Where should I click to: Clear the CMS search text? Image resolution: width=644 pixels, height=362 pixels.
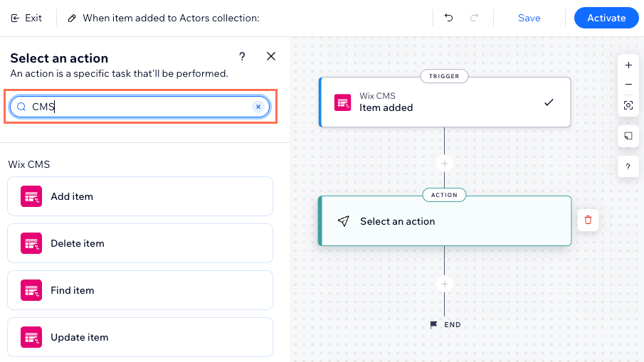[x=258, y=107]
